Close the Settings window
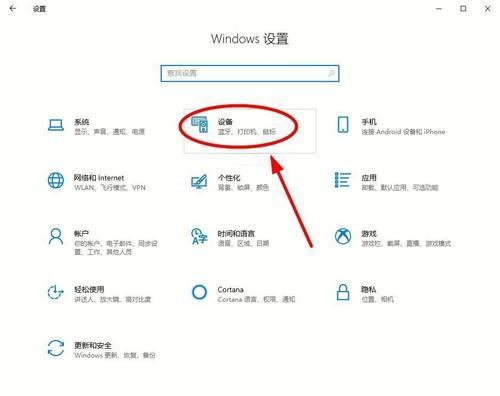Image resolution: width=500 pixels, height=396 pixels. pyautogui.click(x=488, y=9)
